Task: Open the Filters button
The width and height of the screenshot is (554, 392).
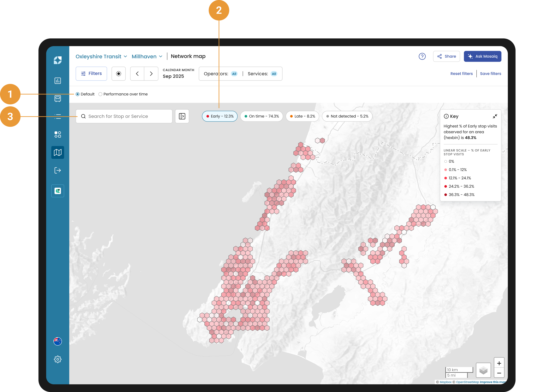Action: (x=91, y=74)
